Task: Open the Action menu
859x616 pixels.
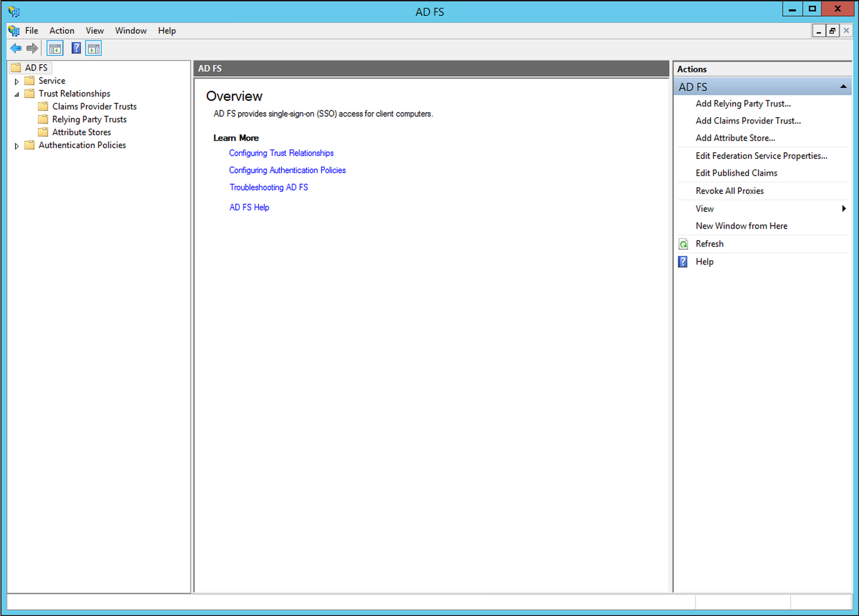Action: click(x=61, y=31)
